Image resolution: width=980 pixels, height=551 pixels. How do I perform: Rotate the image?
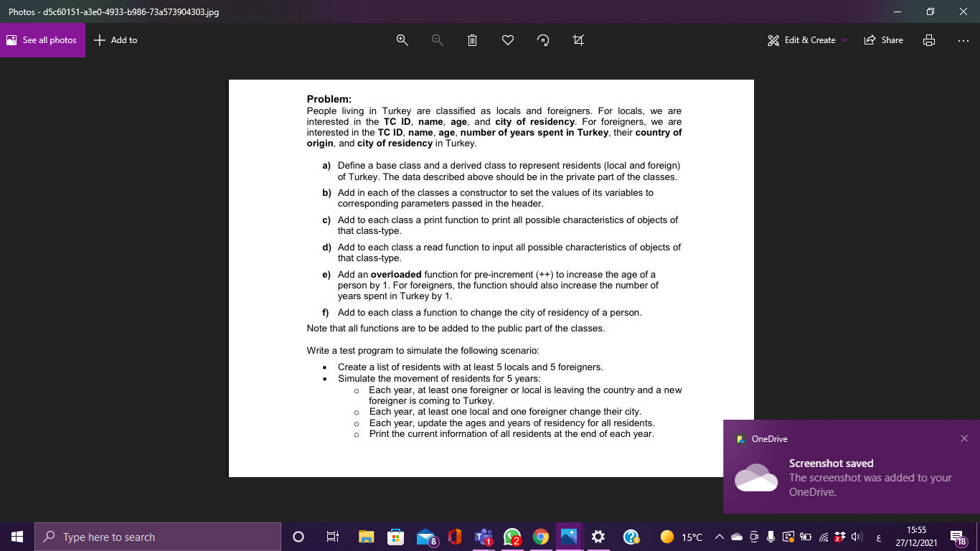543,40
